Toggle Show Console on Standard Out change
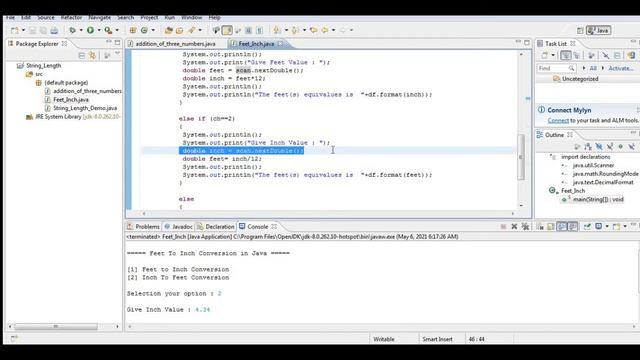The image size is (640, 360). coord(562,227)
